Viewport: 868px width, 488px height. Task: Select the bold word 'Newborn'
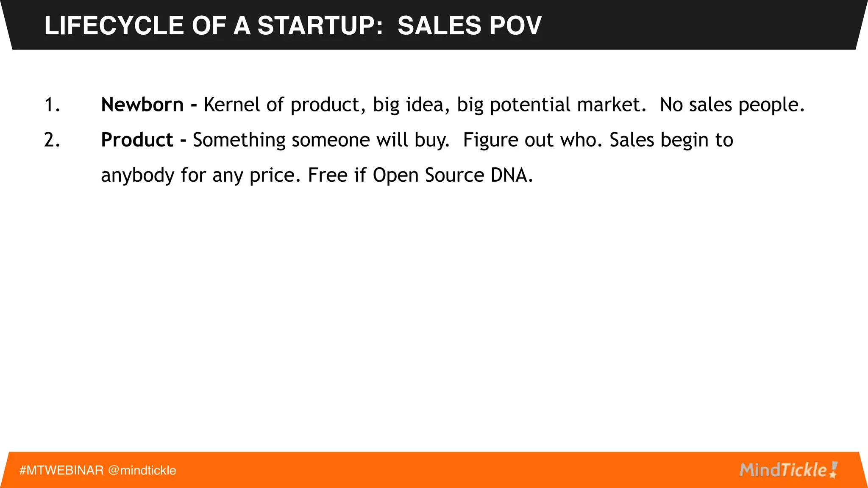click(x=142, y=105)
